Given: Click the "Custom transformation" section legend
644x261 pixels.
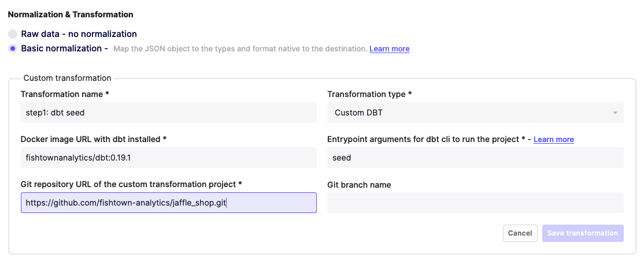Looking at the screenshot, I should point(67,78).
